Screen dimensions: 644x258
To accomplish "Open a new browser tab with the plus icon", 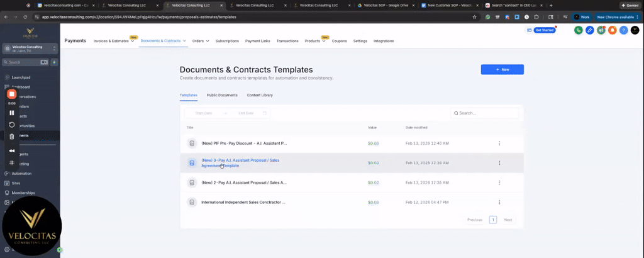I will pos(551,5).
